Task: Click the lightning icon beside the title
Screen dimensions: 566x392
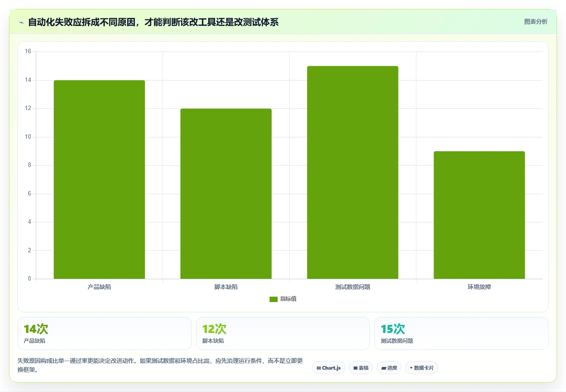Action: pos(21,22)
